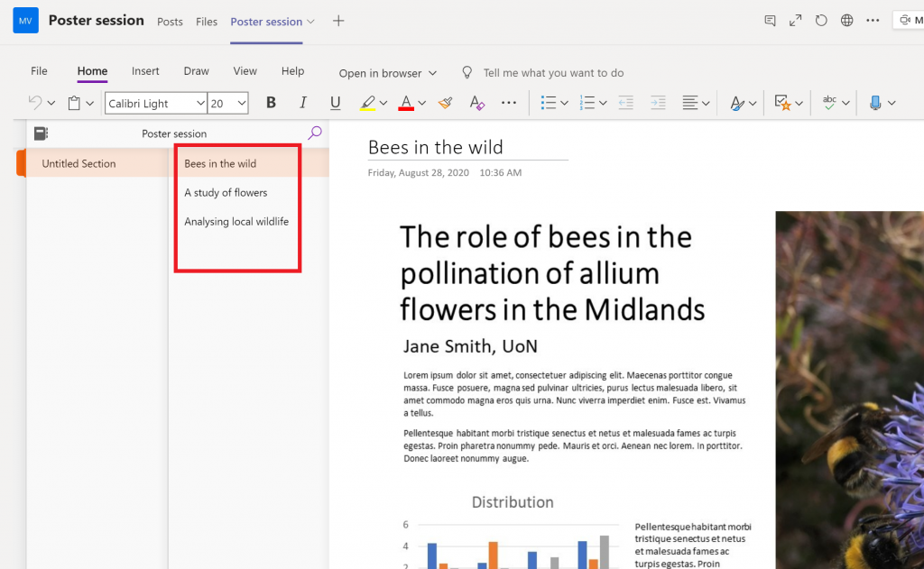Viewport: 924px width, 569px height.
Task: Click the Teams conversation icon
Action: pyautogui.click(x=770, y=21)
